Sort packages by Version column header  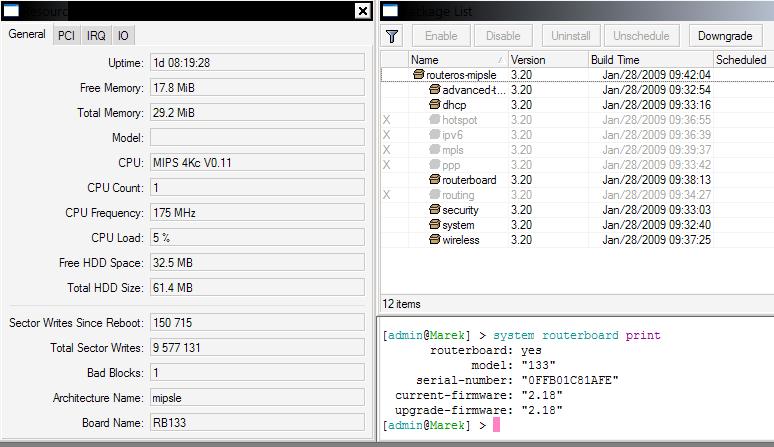pyautogui.click(x=548, y=60)
